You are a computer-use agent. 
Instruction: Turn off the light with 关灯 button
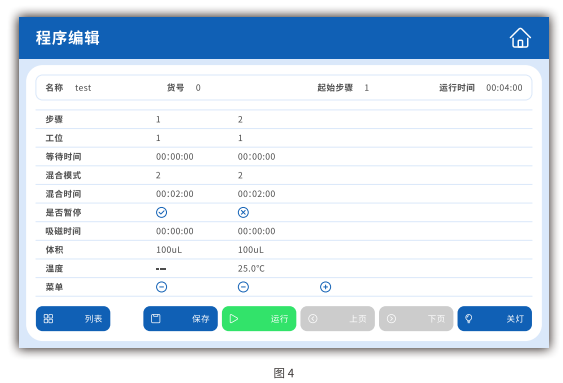pos(494,318)
